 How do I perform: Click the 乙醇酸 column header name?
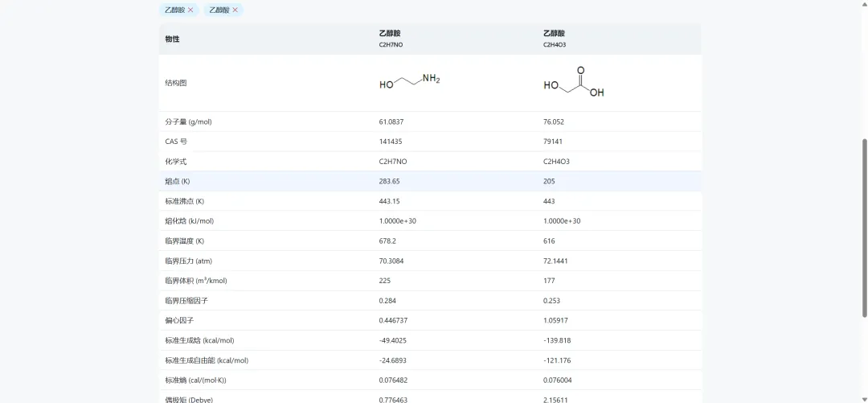pos(554,33)
